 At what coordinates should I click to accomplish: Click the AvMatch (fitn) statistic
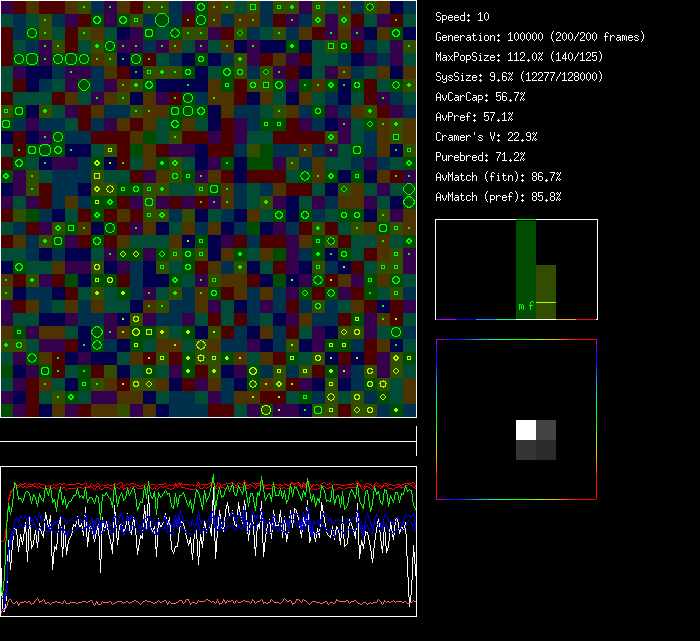(x=498, y=177)
